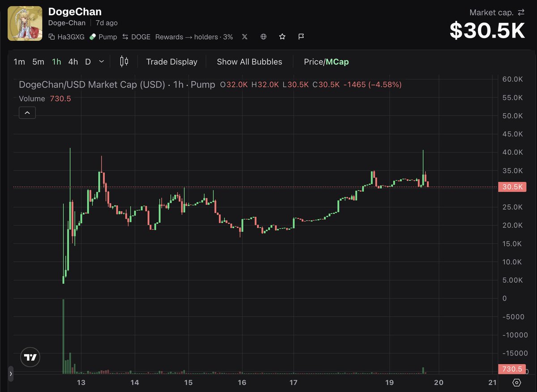Click the $30.5K market cap value
Viewport: 537px width, 392px height.
click(x=487, y=31)
